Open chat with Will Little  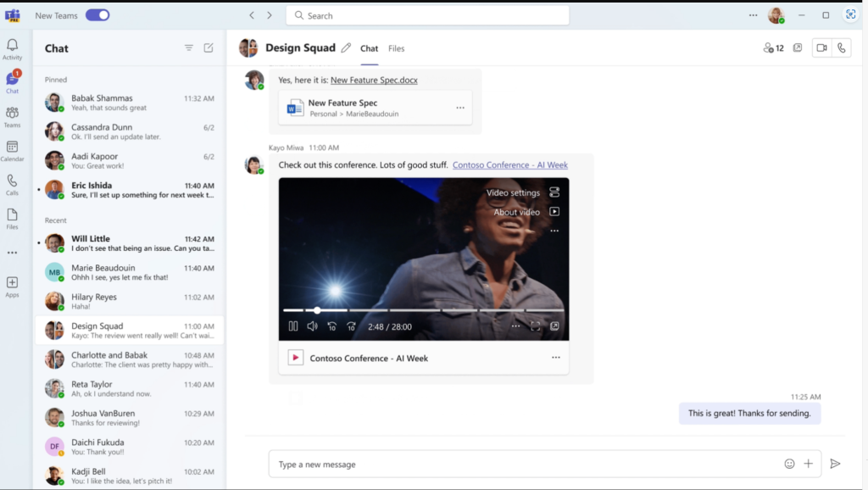[130, 243]
